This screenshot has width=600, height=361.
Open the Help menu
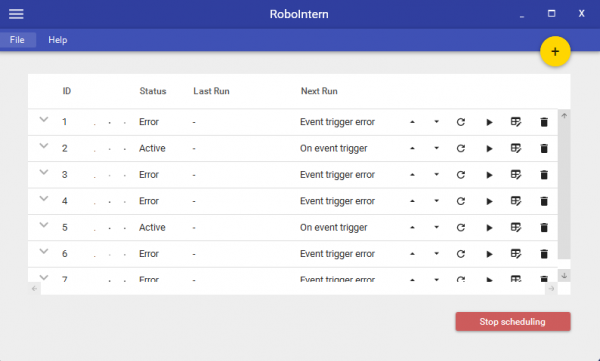pos(57,40)
